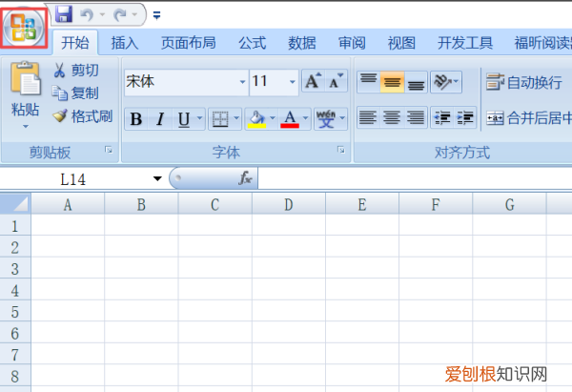
Task: Click the insert function fx button
Action: [245, 178]
